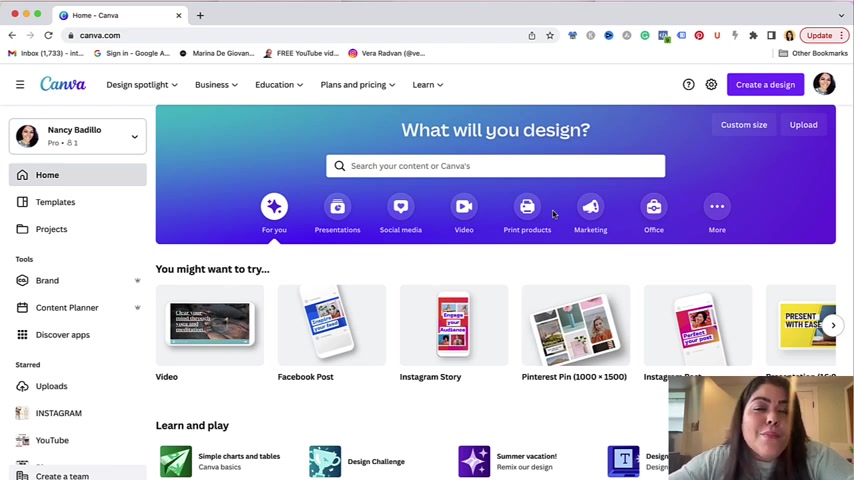Open the settings gear icon
Image resolution: width=854 pixels, height=480 pixels.
(x=711, y=84)
